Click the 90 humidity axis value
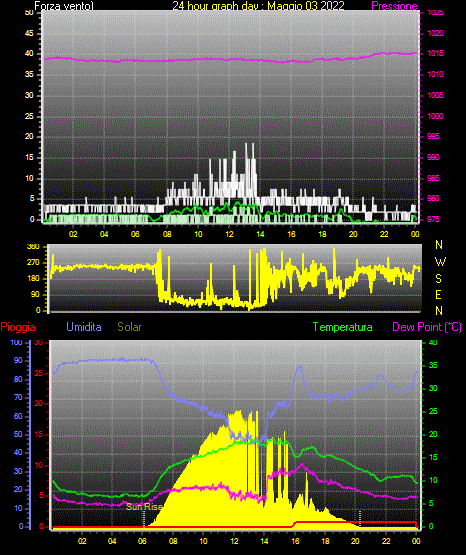 (18, 360)
